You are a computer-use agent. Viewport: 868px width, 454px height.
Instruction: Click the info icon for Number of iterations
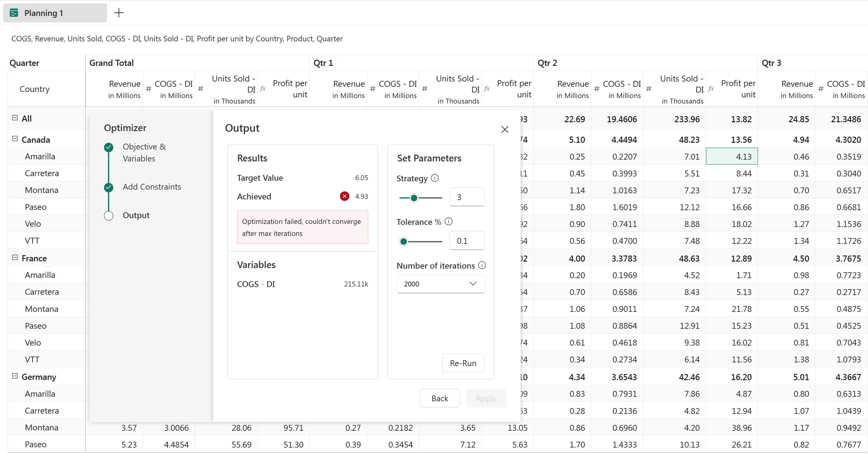[x=482, y=265]
